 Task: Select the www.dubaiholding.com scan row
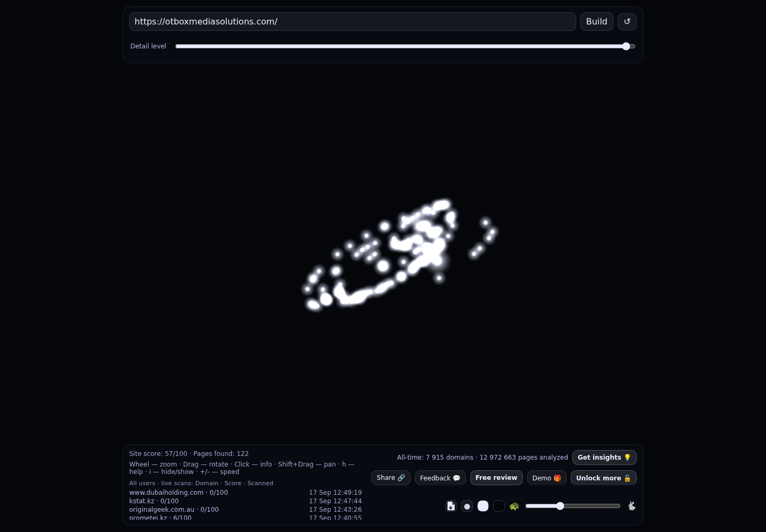[245, 493]
